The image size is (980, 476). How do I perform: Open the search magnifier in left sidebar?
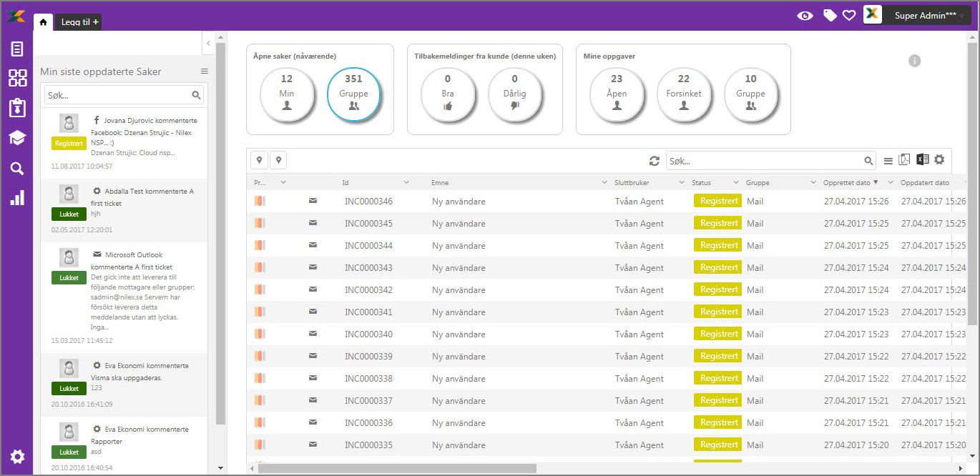[x=17, y=168]
